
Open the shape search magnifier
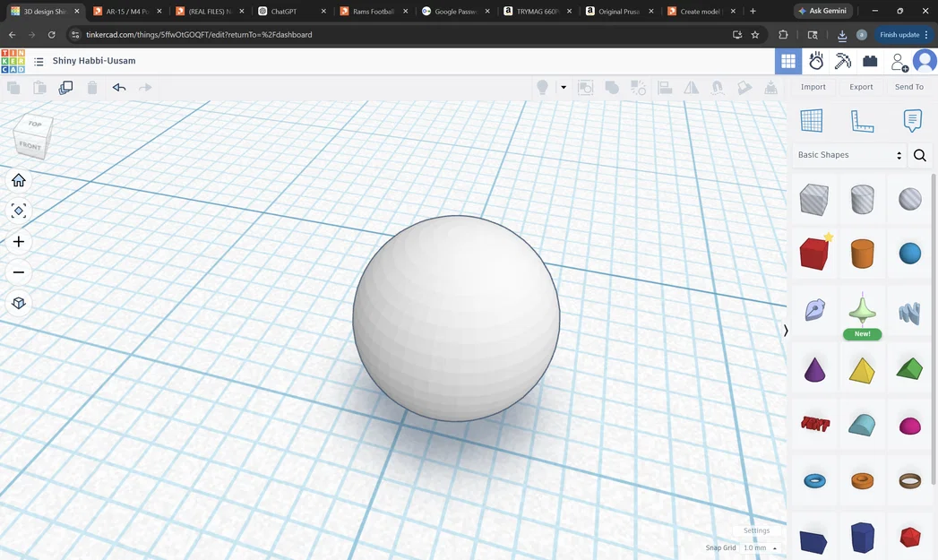pos(919,154)
